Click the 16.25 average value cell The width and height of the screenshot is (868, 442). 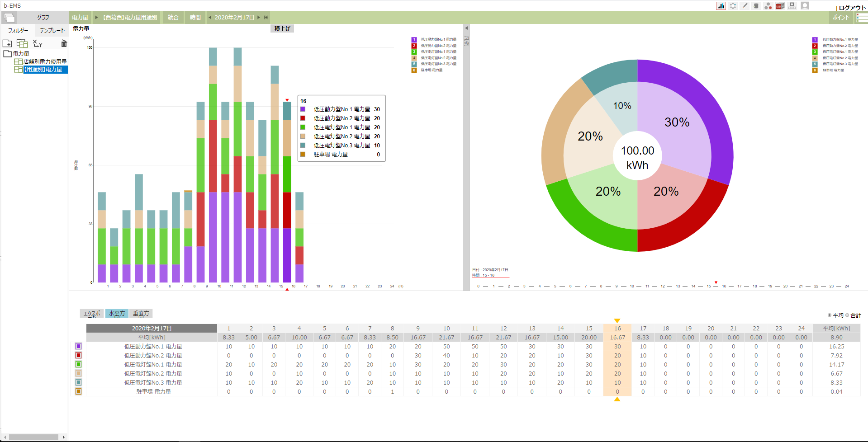click(x=836, y=347)
